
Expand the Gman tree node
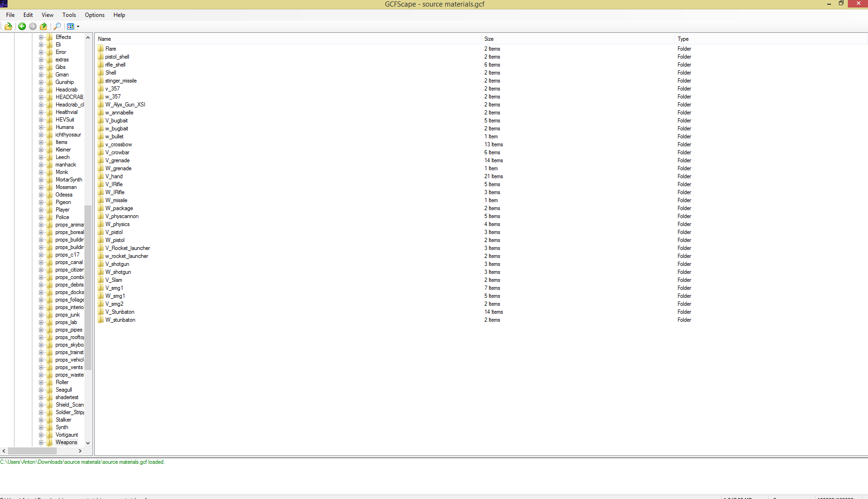click(41, 75)
